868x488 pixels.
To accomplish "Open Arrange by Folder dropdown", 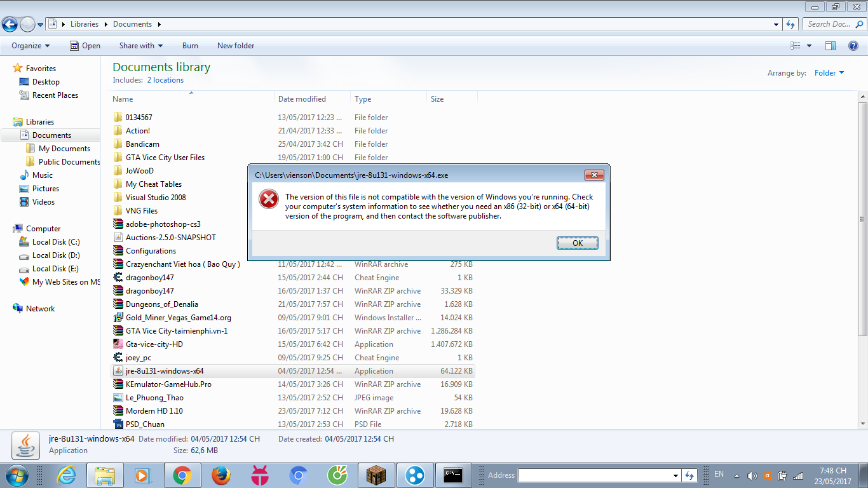I will (829, 73).
